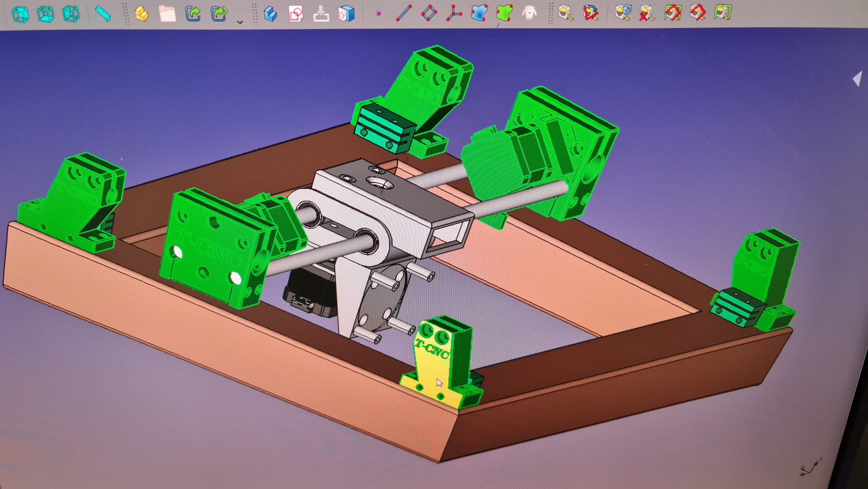The width and height of the screenshot is (868, 489).
Task: Select the datum line tool
Action: [404, 14]
